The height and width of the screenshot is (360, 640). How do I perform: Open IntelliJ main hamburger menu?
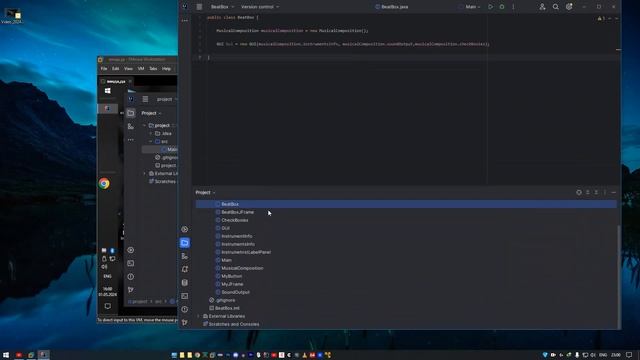coord(199,7)
